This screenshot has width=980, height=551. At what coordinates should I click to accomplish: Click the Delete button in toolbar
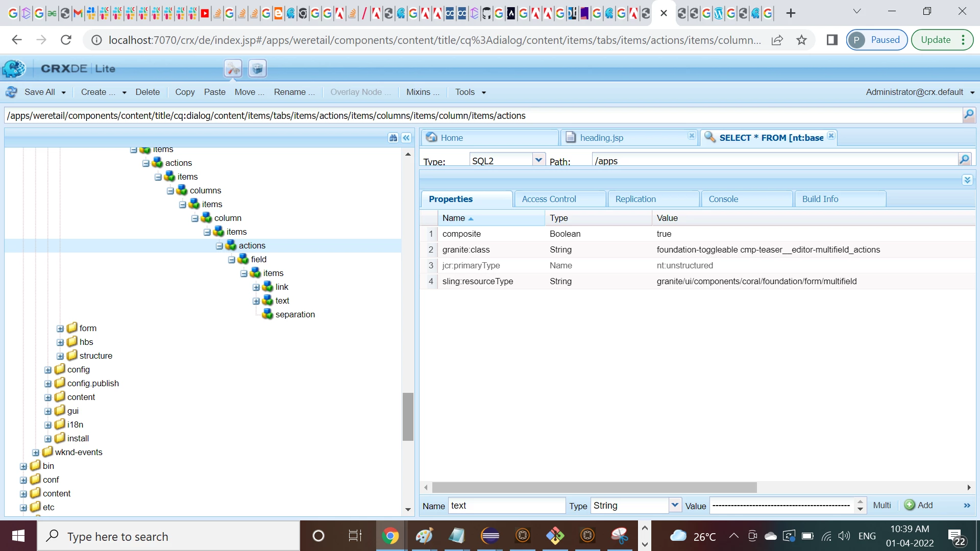click(x=148, y=92)
